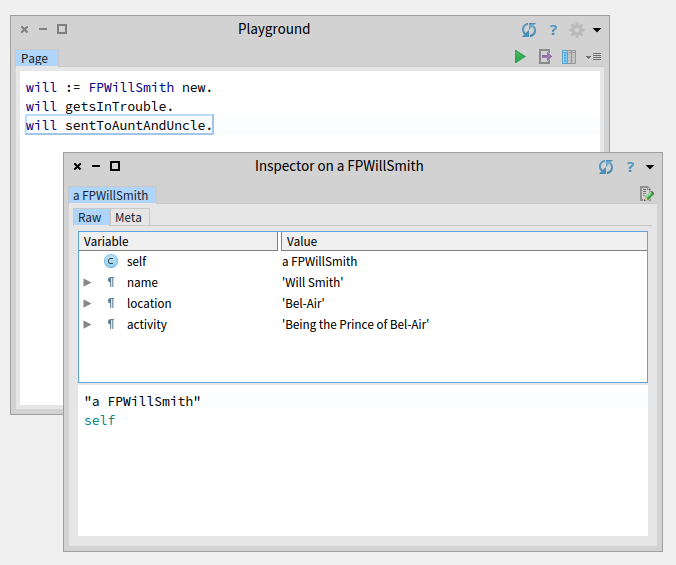Screen dimensions: 676x565
Task: Select the 'Will Smith' value cell
Action: tap(313, 282)
